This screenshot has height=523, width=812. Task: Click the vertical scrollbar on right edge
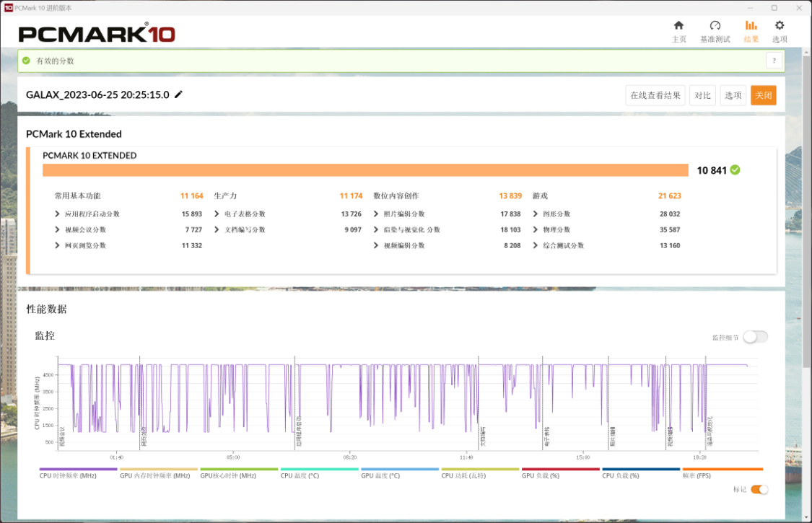(x=806, y=212)
